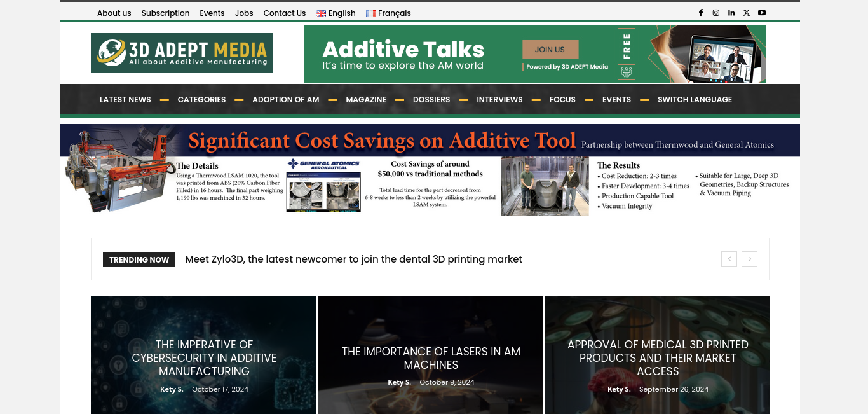This screenshot has width=868, height=414.
Task: Open the Instagram social icon
Action: pyautogui.click(x=716, y=13)
